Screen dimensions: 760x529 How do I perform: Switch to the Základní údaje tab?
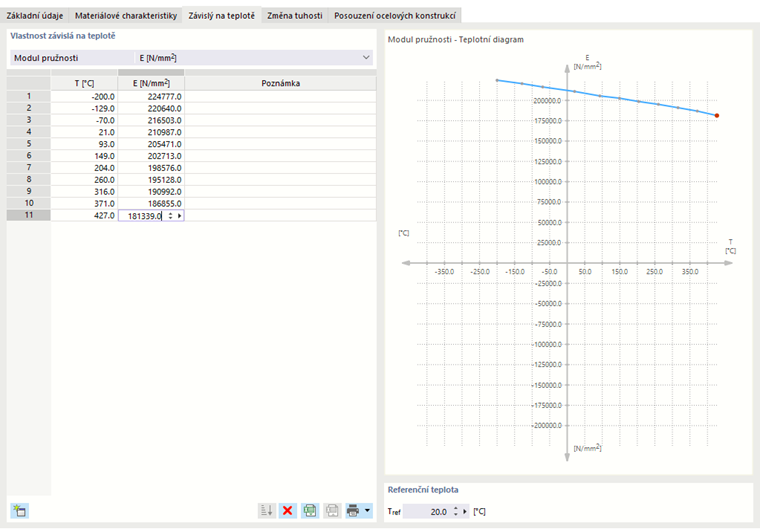[34, 16]
